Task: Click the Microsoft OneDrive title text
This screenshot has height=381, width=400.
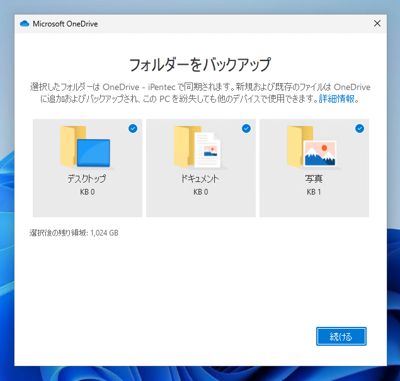Action: click(65, 24)
